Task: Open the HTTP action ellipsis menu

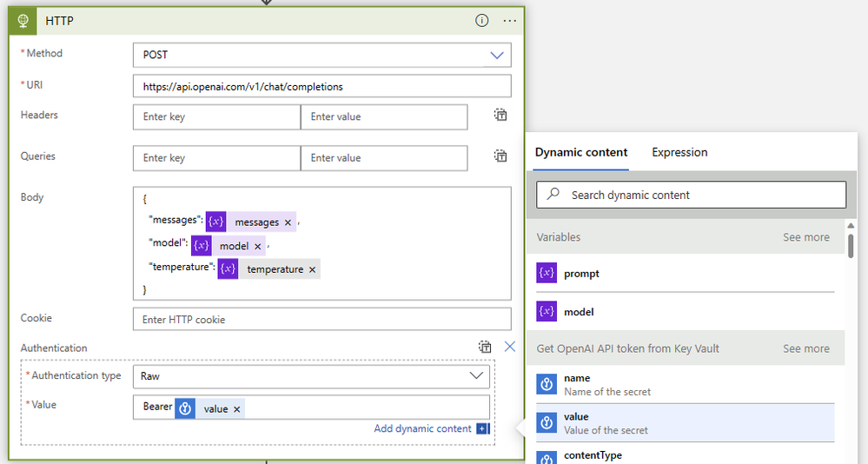Action: [x=509, y=21]
